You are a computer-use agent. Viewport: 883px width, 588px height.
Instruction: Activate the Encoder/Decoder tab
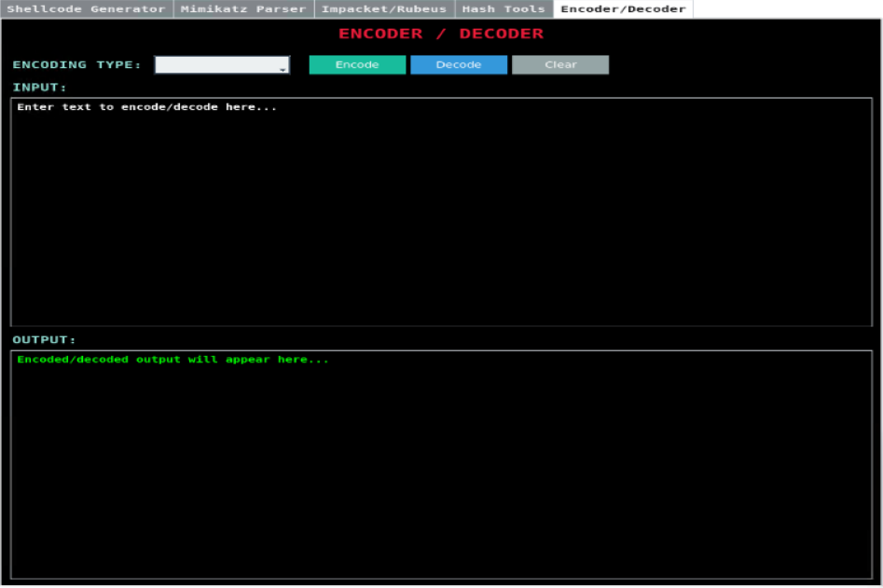623,9
